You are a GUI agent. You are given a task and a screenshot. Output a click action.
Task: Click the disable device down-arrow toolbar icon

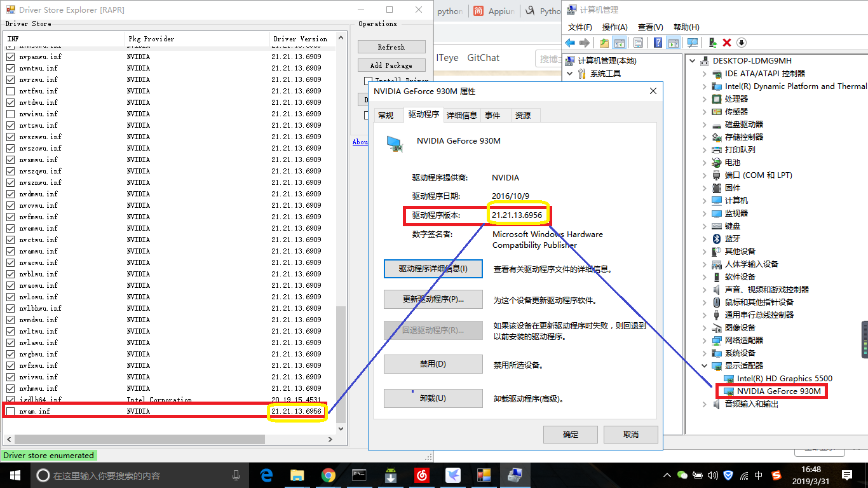[x=741, y=43]
